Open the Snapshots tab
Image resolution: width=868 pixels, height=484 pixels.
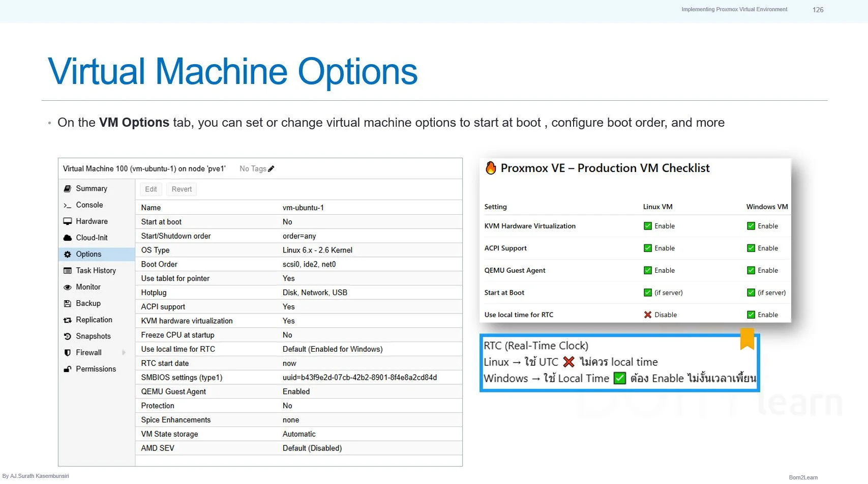click(x=97, y=336)
